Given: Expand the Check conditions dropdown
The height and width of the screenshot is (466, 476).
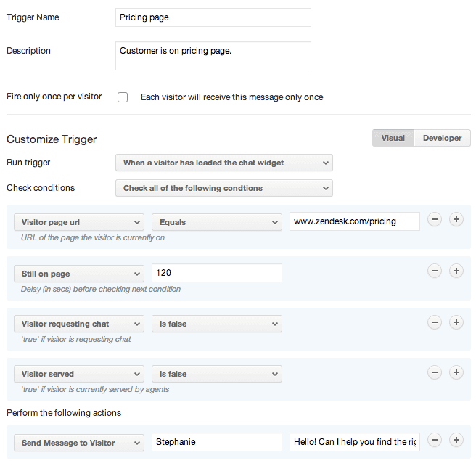Looking at the screenshot, I should coord(223,188).
